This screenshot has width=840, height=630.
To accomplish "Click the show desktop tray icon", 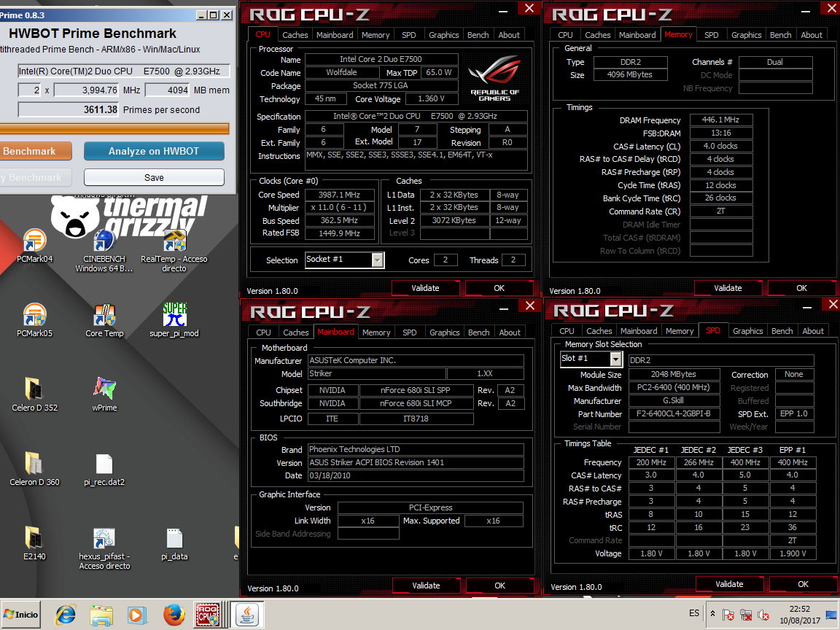I will [831, 615].
